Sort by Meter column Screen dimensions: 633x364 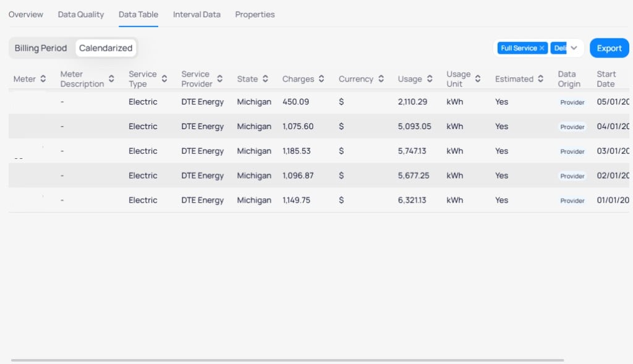coord(43,78)
